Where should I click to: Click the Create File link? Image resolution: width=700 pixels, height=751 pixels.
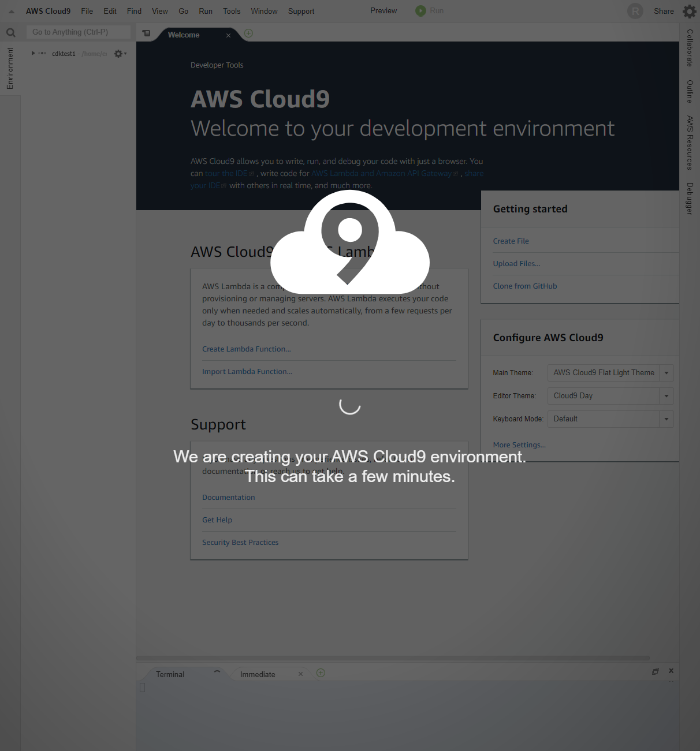511,241
